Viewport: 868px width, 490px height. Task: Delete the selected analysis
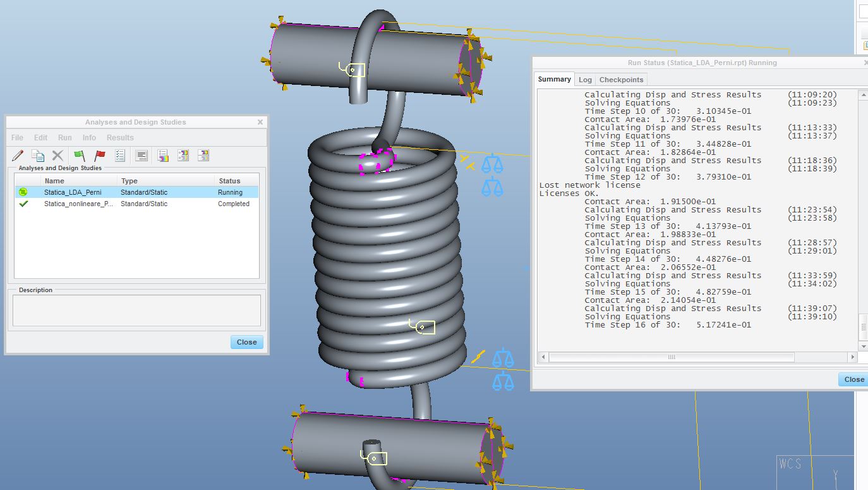click(57, 155)
